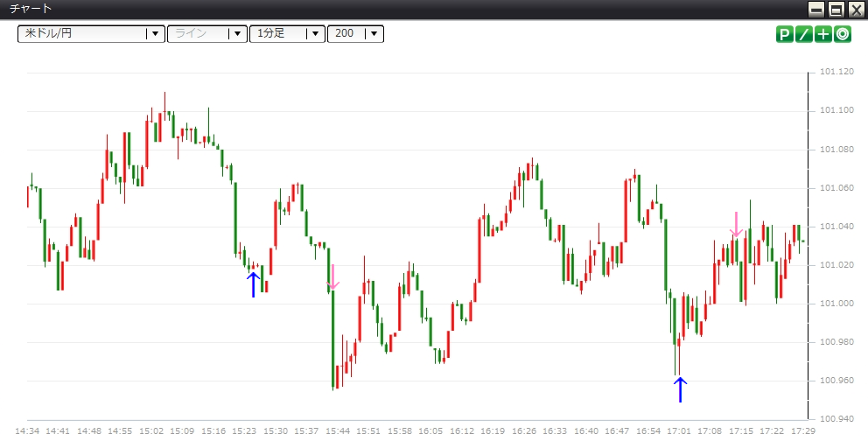
Task: Click the チャート title bar text
Action: (x=30, y=10)
